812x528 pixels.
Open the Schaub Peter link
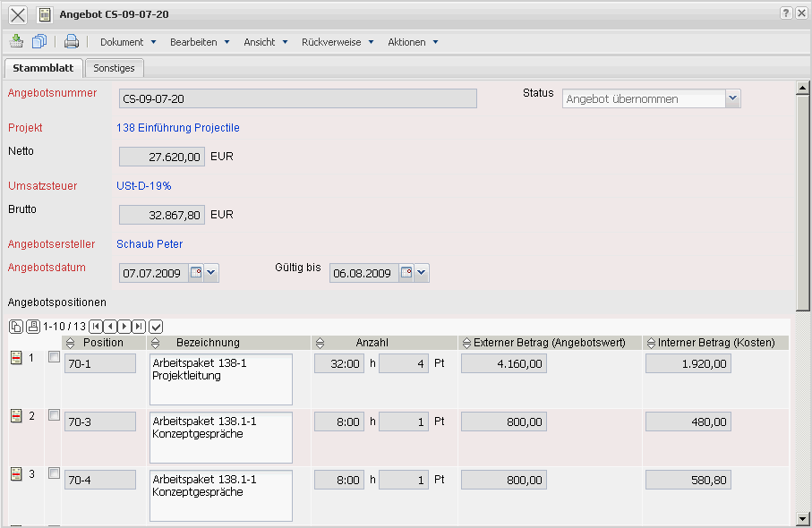pos(150,243)
